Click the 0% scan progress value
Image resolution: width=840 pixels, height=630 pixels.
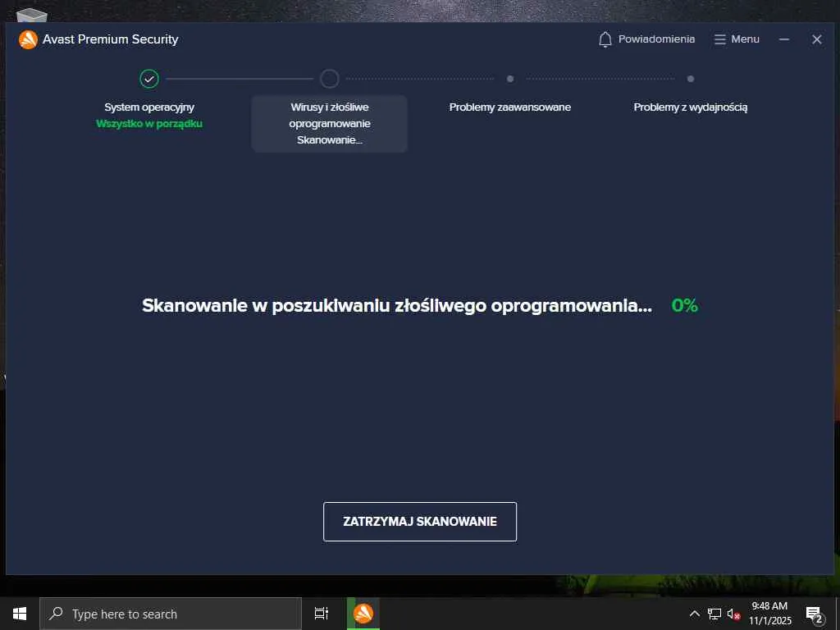click(x=685, y=305)
